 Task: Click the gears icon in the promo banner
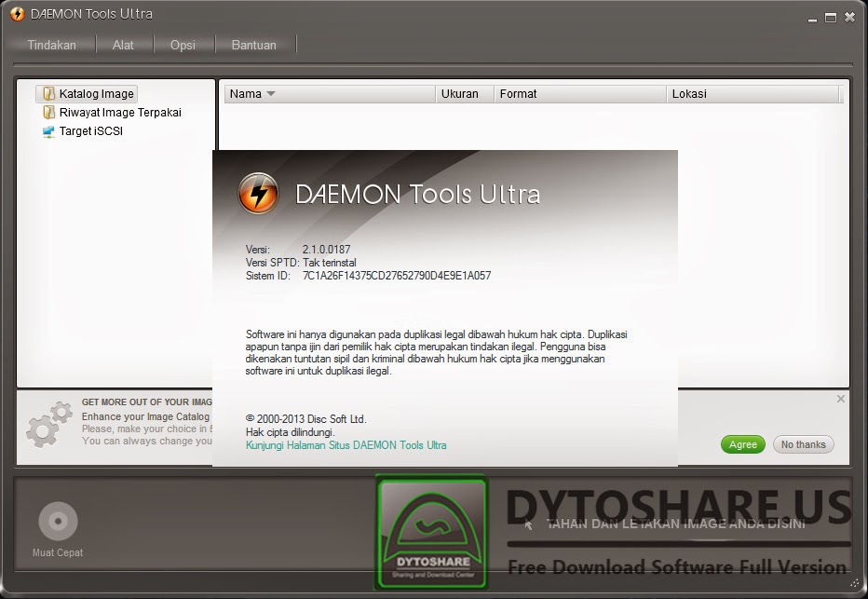[x=49, y=425]
